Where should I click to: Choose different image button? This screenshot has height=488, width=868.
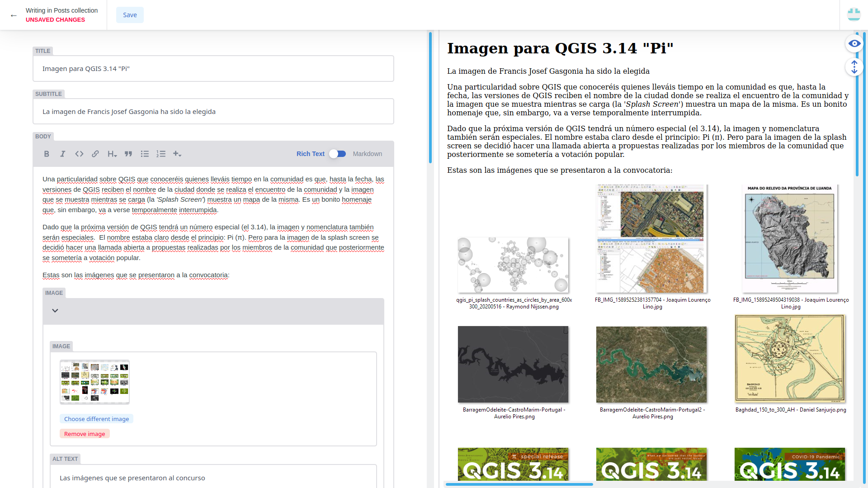click(x=96, y=419)
